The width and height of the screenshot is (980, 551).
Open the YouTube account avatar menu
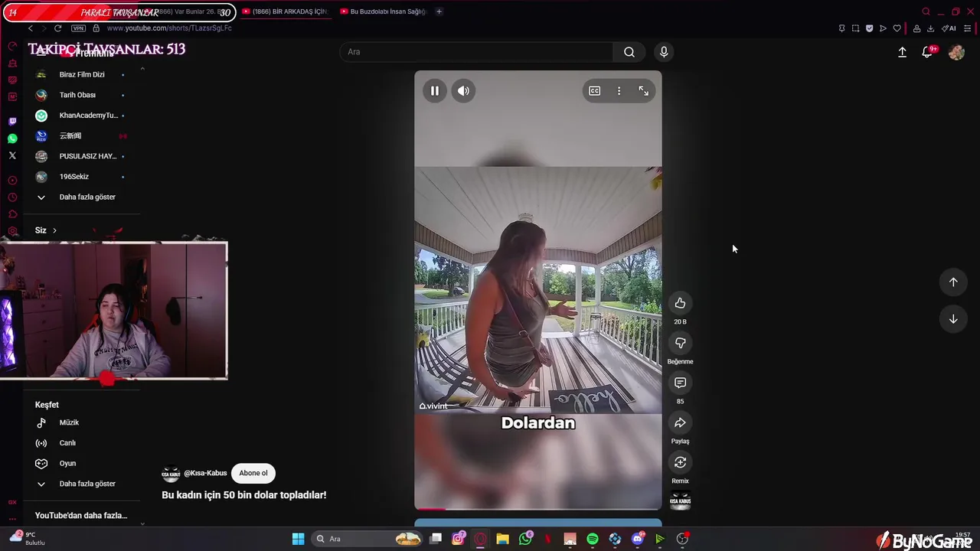click(x=956, y=52)
